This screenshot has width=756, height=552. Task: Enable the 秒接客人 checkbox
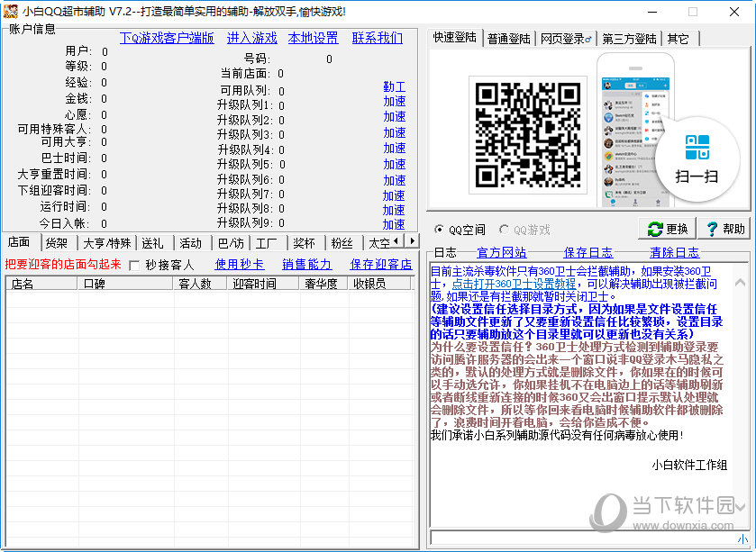(134, 266)
